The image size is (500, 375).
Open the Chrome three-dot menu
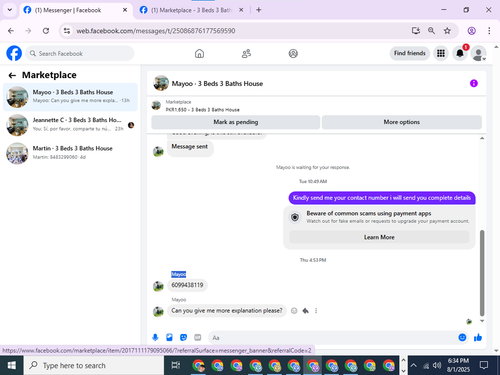point(489,31)
